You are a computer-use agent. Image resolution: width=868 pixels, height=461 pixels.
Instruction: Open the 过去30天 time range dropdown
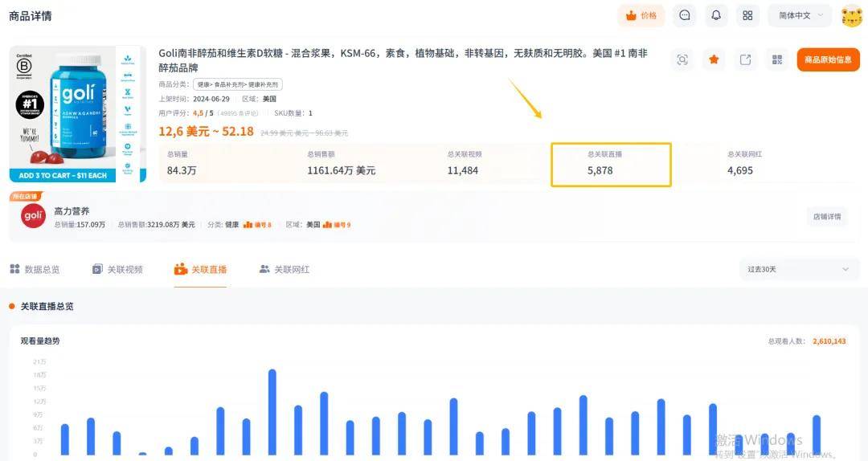click(798, 270)
